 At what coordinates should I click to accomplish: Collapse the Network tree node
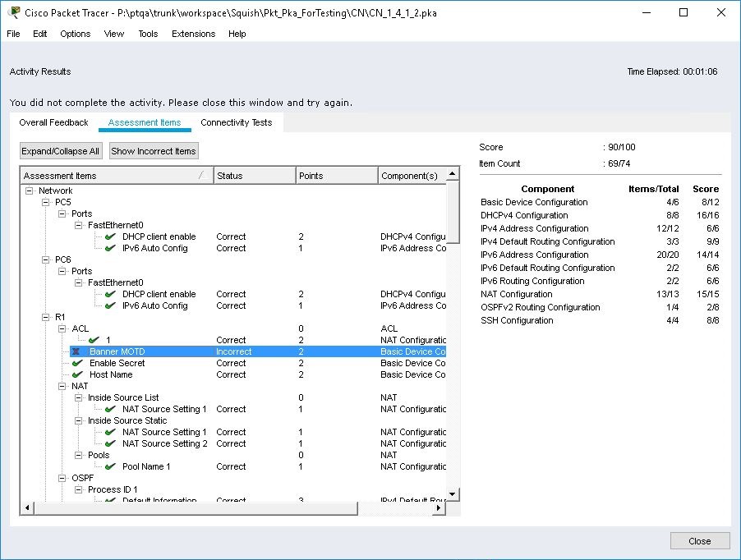coord(30,190)
